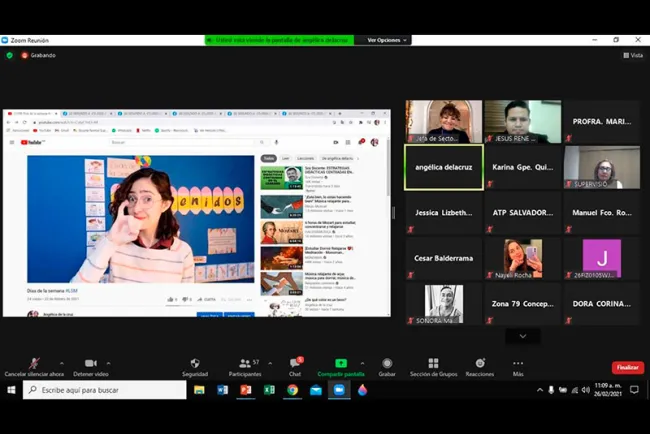Open the Seguridad shield icon

click(x=195, y=364)
